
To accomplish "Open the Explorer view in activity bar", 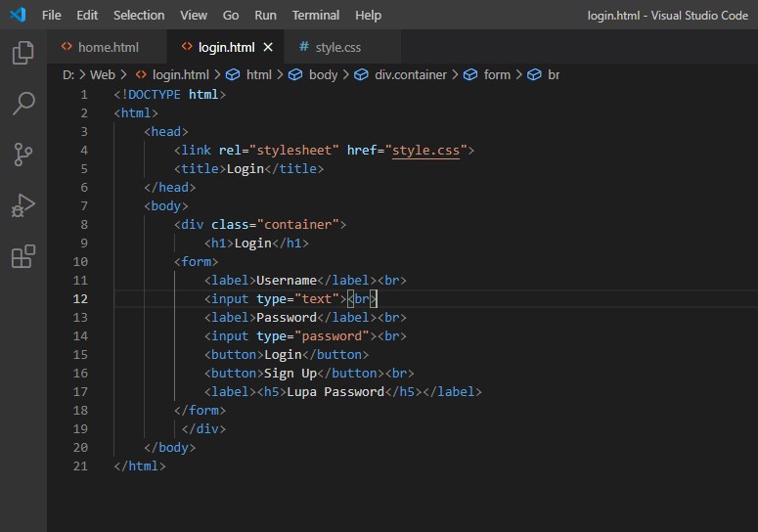I will [x=23, y=53].
